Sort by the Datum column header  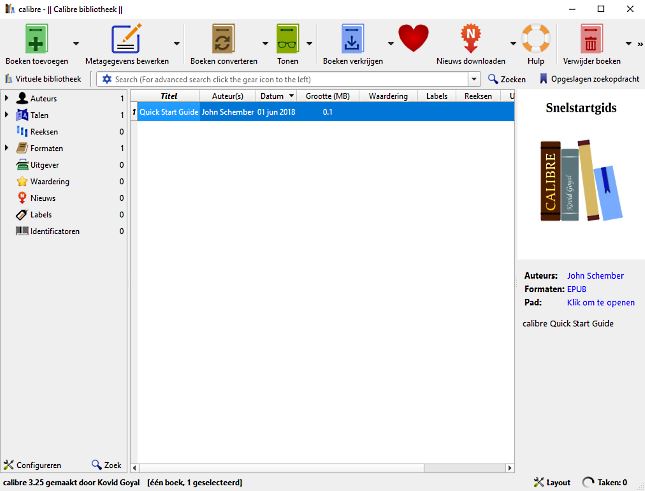(x=276, y=96)
